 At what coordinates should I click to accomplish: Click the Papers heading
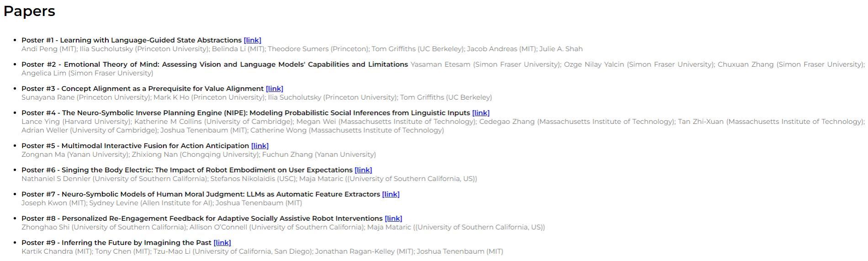(x=29, y=11)
